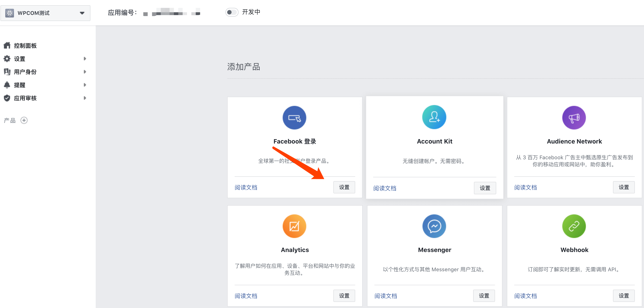Click the Webhook card title
Screen dimensions: 644x308
tap(574, 250)
